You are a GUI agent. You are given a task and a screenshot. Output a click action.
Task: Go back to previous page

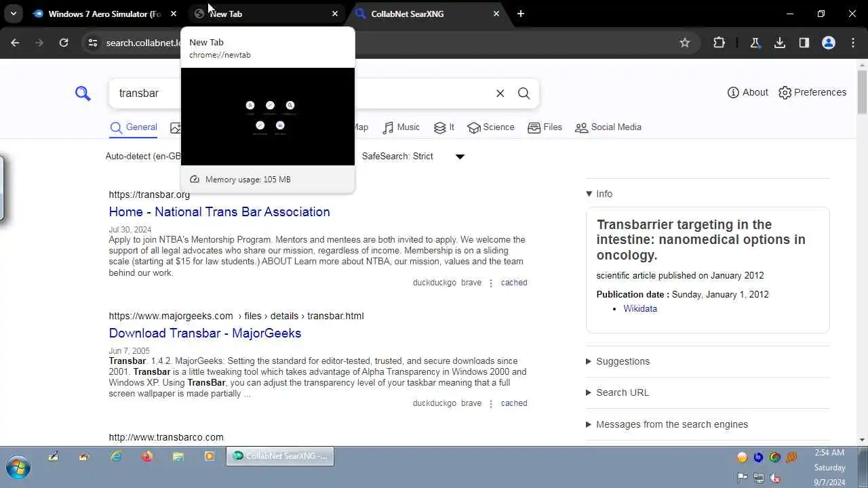pos(15,43)
